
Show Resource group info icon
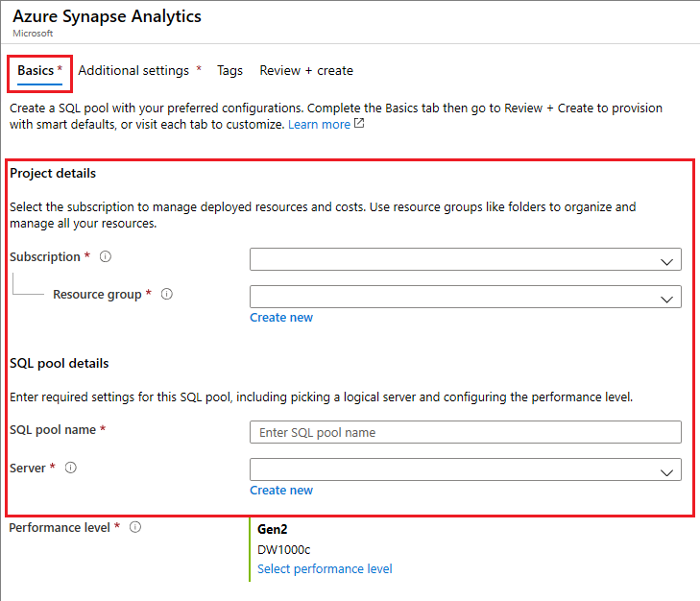coord(167,294)
